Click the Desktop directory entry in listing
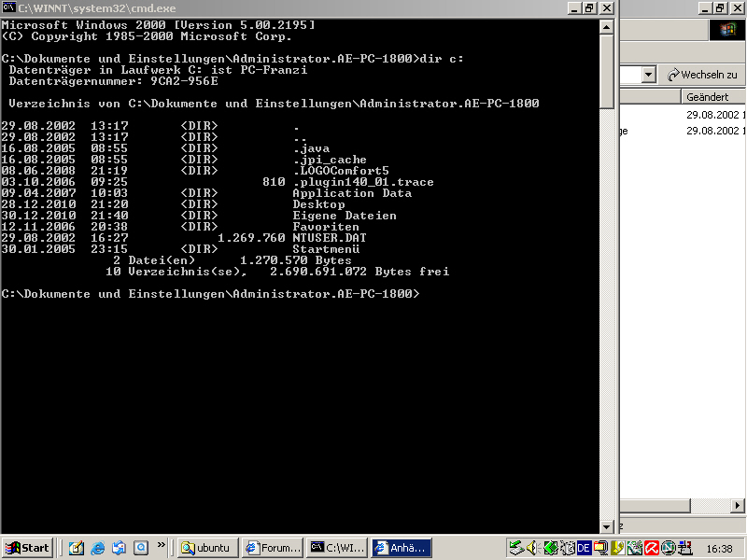 [318, 204]
